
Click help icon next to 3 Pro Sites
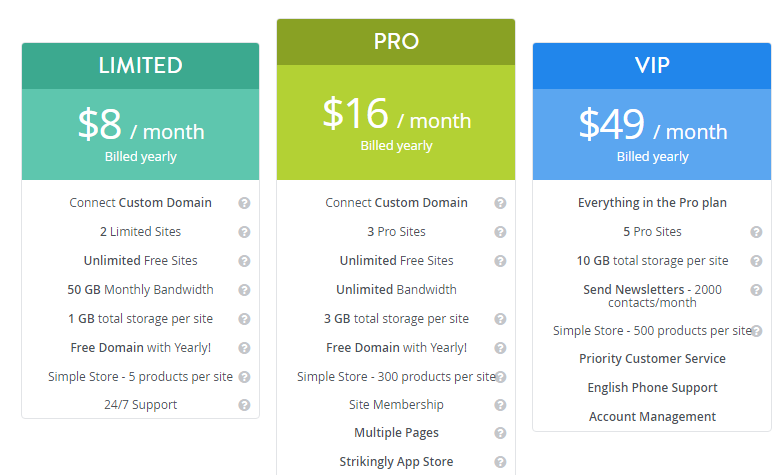pyautogui.click(x=500, y=232)
